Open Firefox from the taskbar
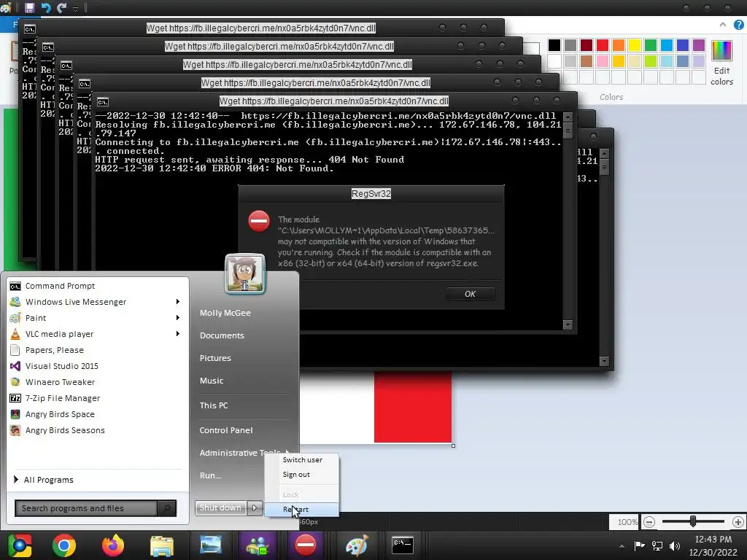Image resolution: width=747 pixels, height=560 pixels. pyautogui.click(x=113, y=545)
